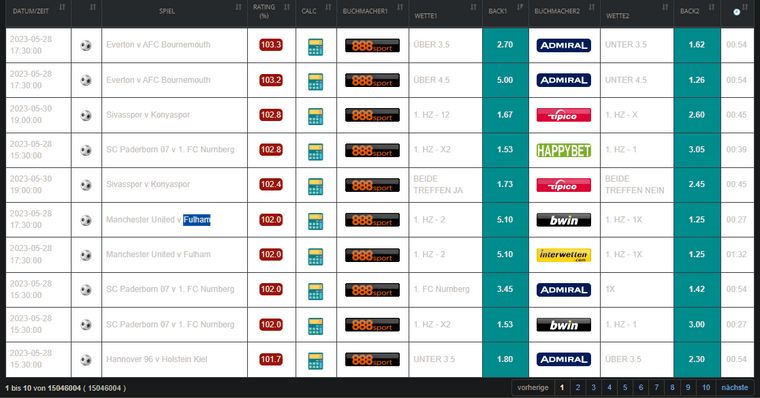Click football icon in the highlighted Fulham row
The width and height of the screenshot is (760, 398).
click(x=86, y=221)
